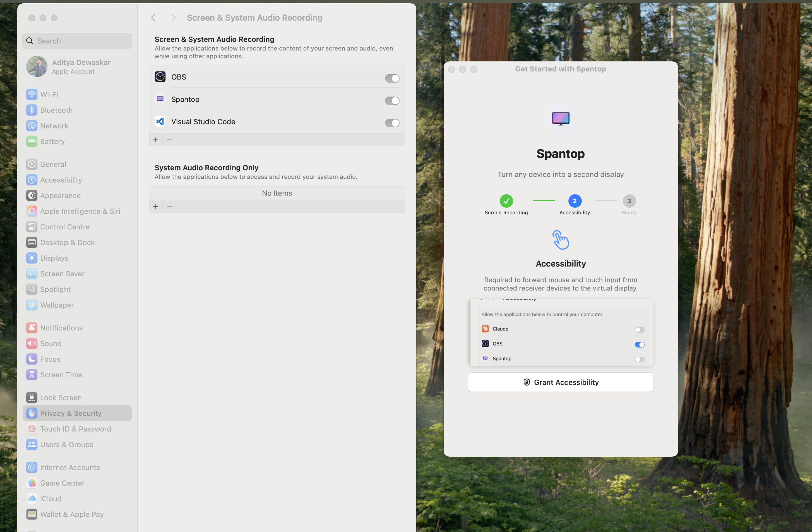The width and height of the screenshot is (812, 532).
Task: Toggle OBS switch in Spantop accessibility preview
Action: click(639, 345)
